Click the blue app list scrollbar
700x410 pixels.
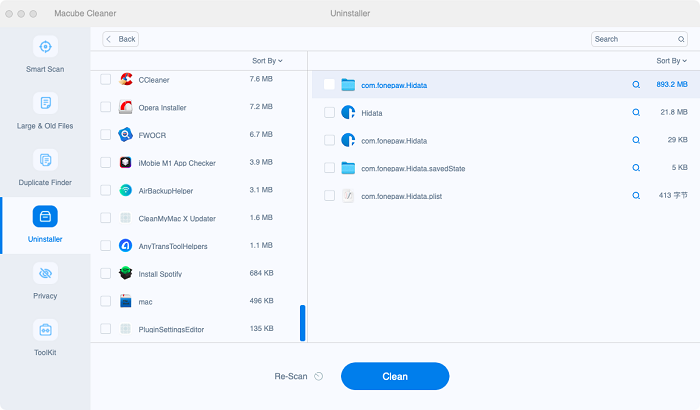pyautogui.click(x=303, y=323)
